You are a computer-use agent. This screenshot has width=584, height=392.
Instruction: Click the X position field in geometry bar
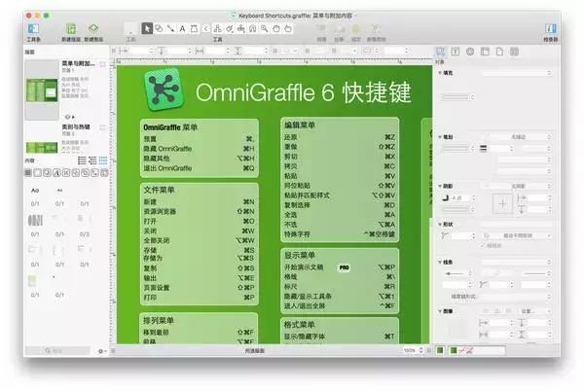[x=140, y=51]
